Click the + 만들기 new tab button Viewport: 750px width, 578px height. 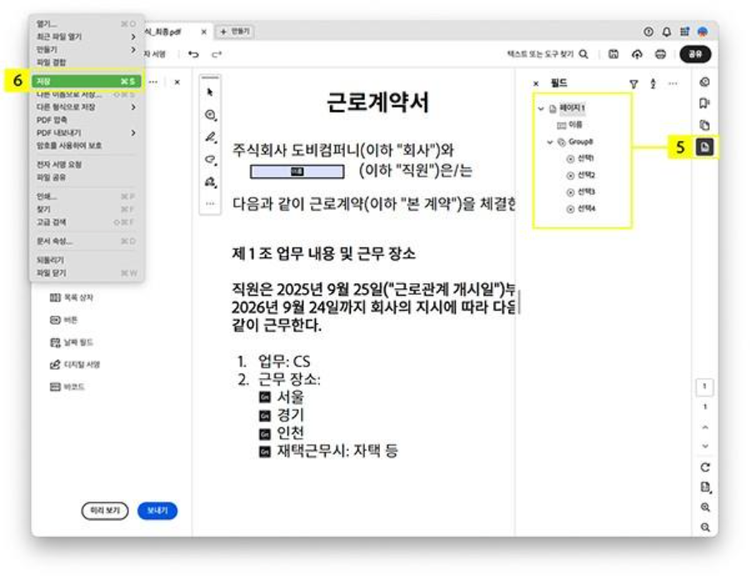[235, 32]
